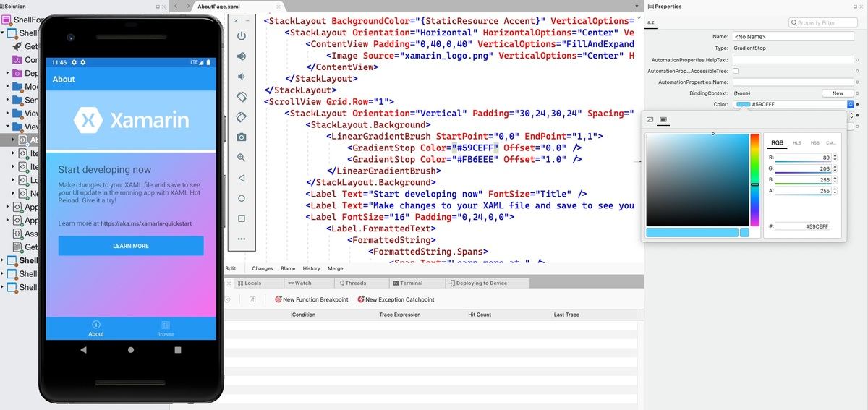
Task: Click the emulator volume down icon
Action: (x=242, y=77)
